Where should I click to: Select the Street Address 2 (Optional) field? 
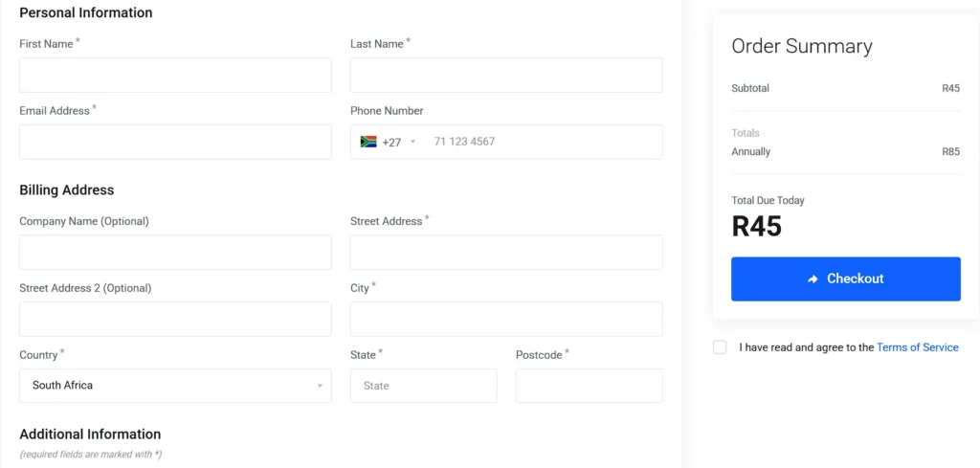176,320
